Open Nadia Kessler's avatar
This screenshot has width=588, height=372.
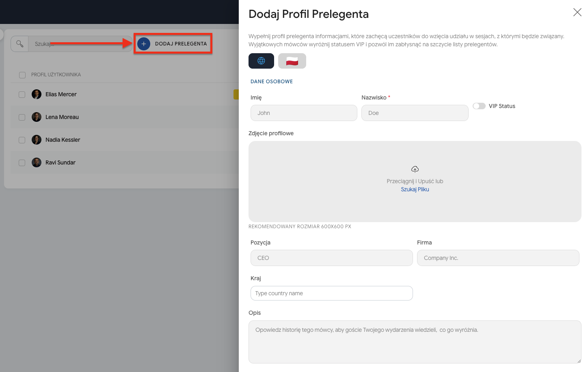(x=37, y=140)
